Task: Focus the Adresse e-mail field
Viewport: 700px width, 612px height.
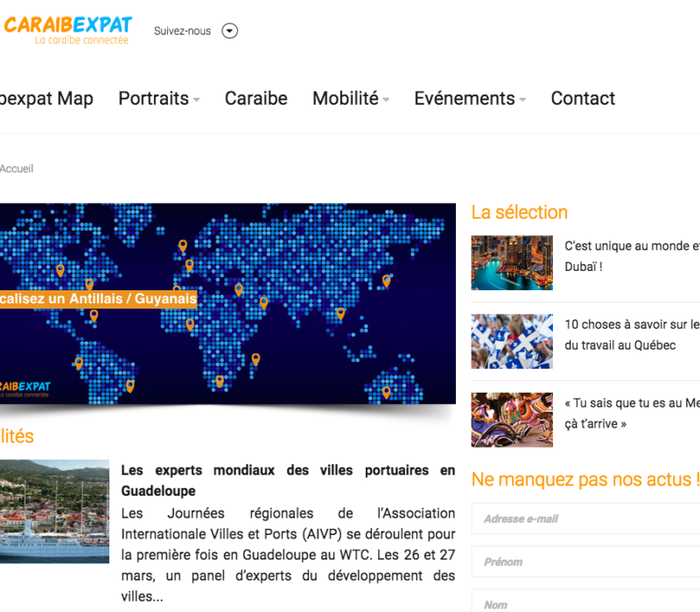Action: [586, 518]
